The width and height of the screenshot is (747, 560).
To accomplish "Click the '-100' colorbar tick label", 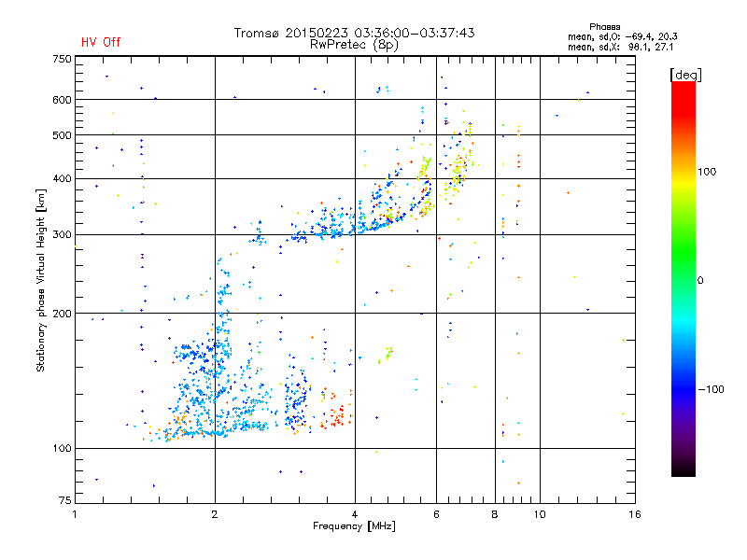I will click(711, 389).
